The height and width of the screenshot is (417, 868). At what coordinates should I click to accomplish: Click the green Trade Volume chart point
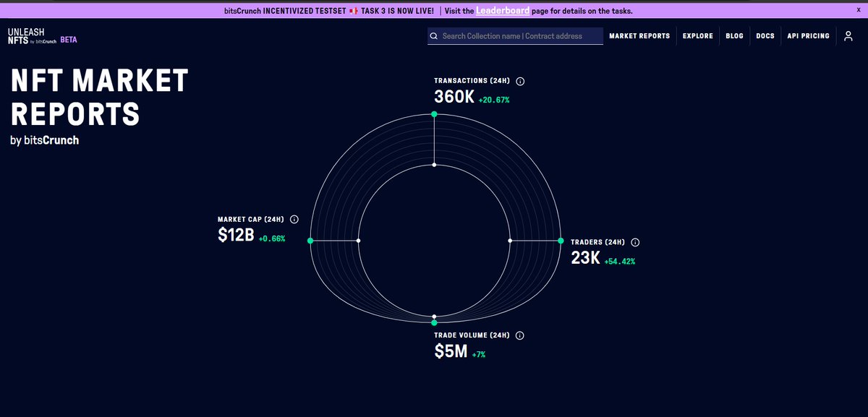434,323
